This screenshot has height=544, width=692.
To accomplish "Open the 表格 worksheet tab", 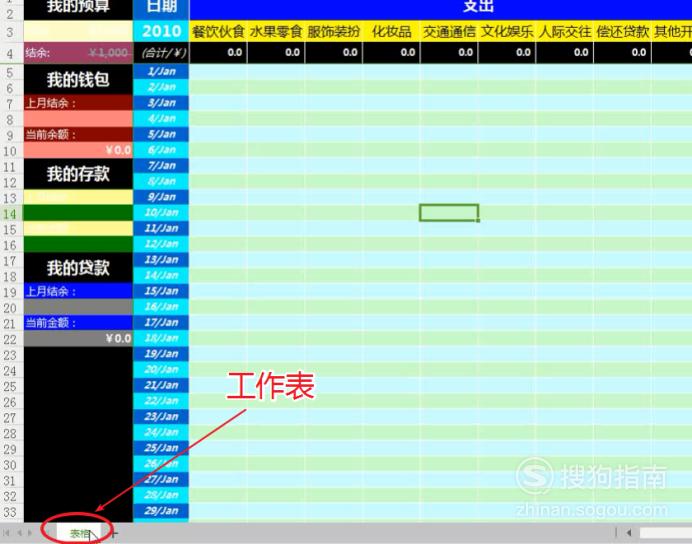I will (79, 533).
